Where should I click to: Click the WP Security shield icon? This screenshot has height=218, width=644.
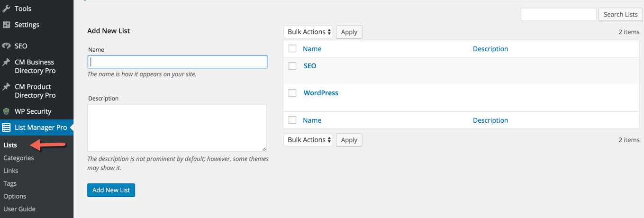point(6,111)
